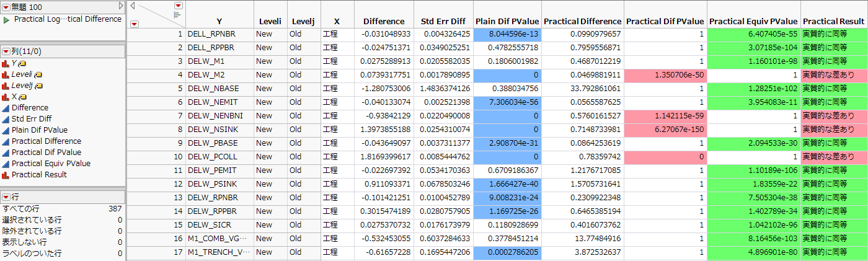Viewport: 868px width, 261px height.
Task: Click the DELW_M2 cell in column Y
Action: (219, 75)
